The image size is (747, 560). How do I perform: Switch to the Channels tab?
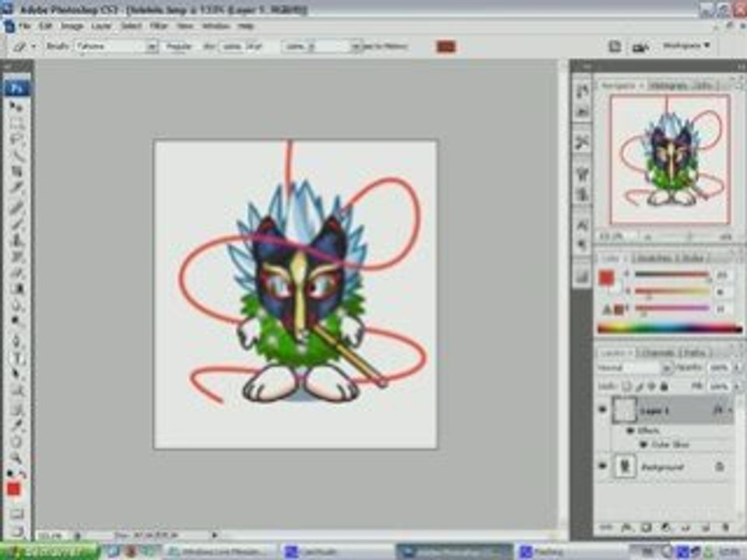659,353
